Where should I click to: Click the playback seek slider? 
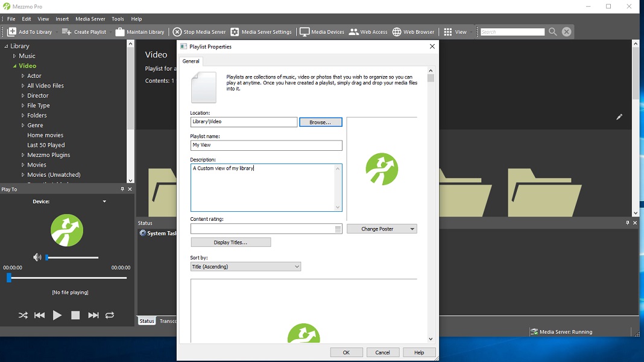66,278
